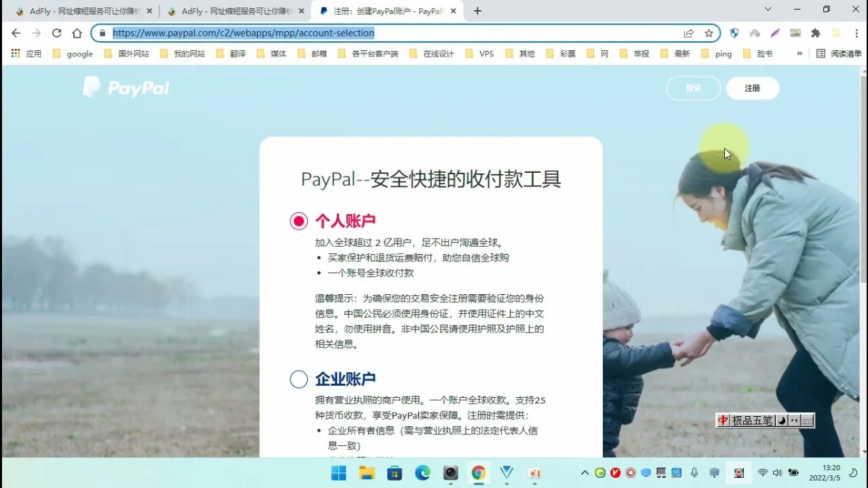The height and width of the screenshot is (488, 868).
Task: Open the Chrome three-dot menu
Action: (856, 33)
